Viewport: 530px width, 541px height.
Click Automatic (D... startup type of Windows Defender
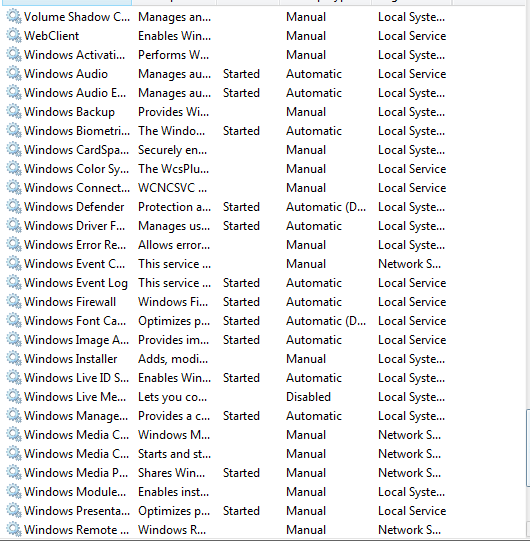tap(326, 207)
